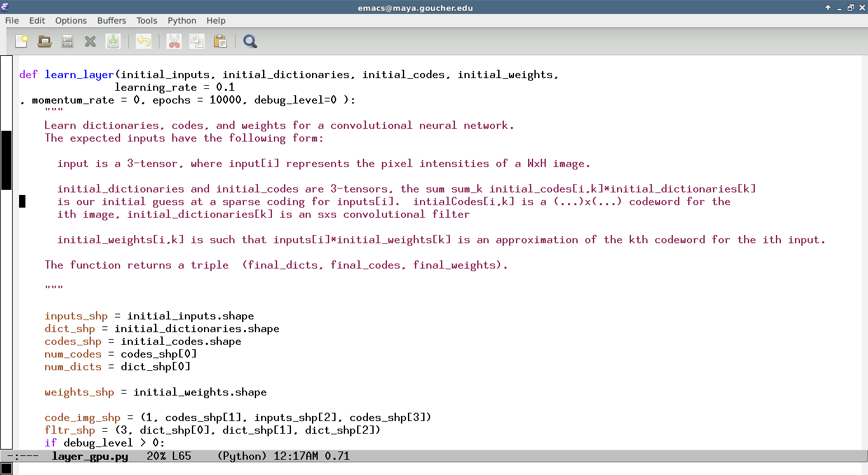This screenshot has width=868, height=475.
Task: Expand the Python menu
Action: [x=182, y=20]
